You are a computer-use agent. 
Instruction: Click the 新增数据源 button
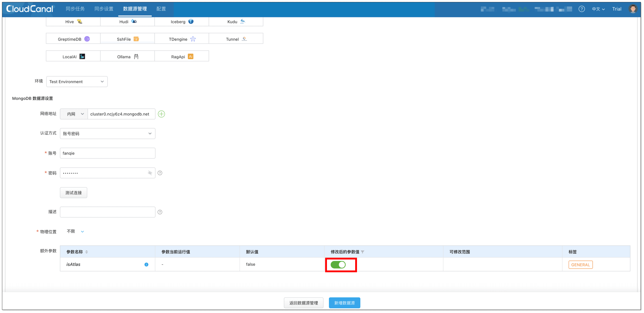[344, 303]
